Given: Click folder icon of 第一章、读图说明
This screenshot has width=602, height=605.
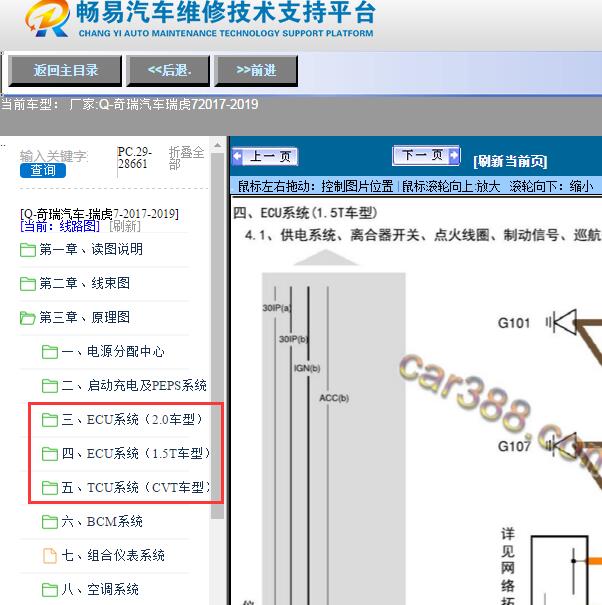Looking at the screenshot, I should 28,250.
